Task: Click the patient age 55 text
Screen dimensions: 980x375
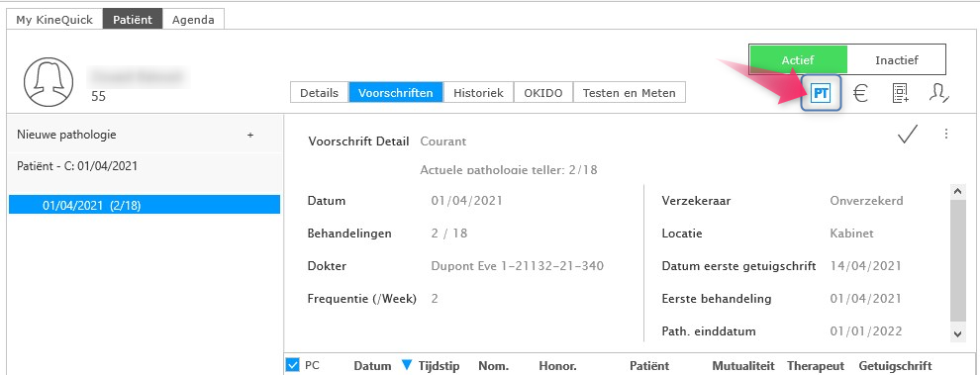Action: 98,96
